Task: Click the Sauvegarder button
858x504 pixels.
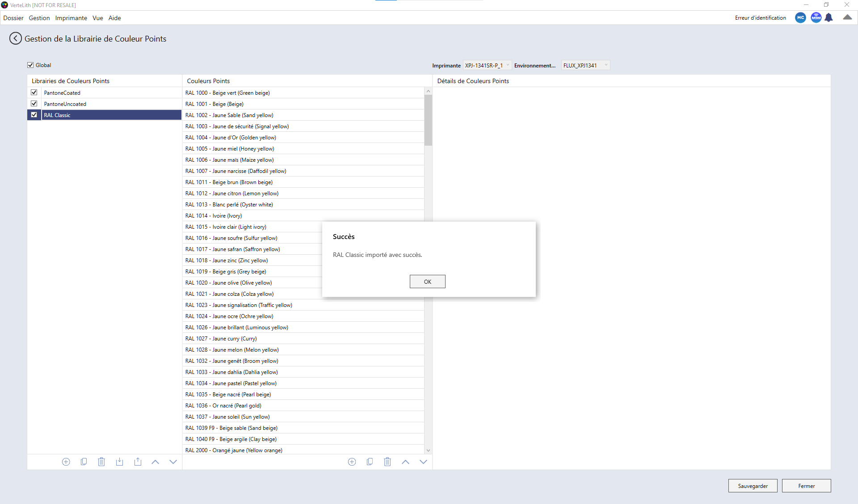Action: tap(753, 486)
